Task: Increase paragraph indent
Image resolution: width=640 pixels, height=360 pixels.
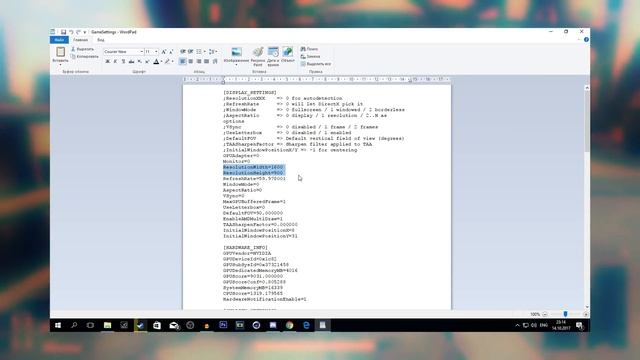Action: (191, 51)
